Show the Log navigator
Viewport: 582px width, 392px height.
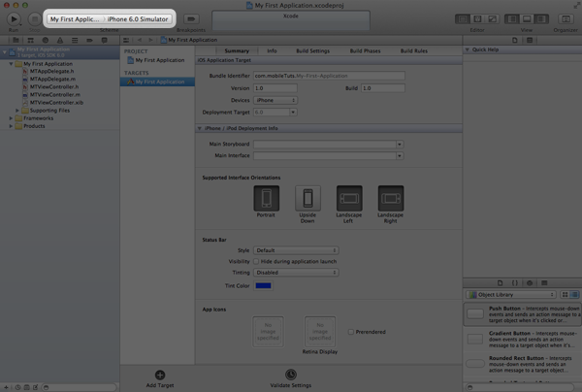tap(105, 40)
